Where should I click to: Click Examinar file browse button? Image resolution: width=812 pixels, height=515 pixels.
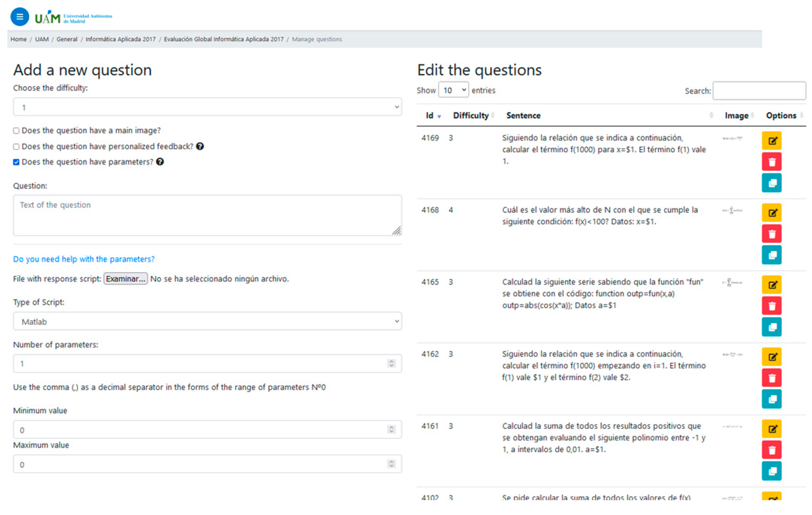125,279
